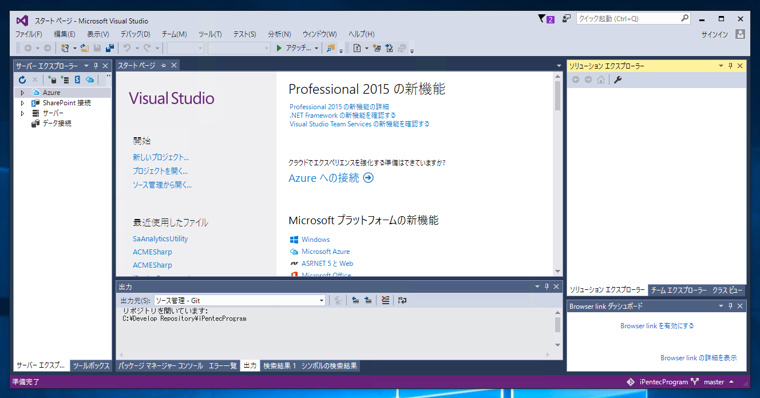Select the データ接続 tree item
Viewport: 760px width, 398px height.
click(x=57, y=124)
